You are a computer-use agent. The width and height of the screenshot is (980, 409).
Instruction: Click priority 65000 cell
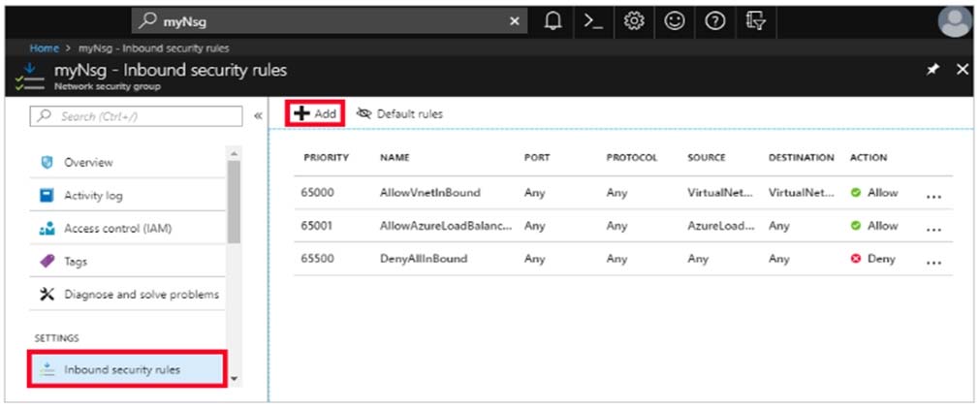[319, 193]
